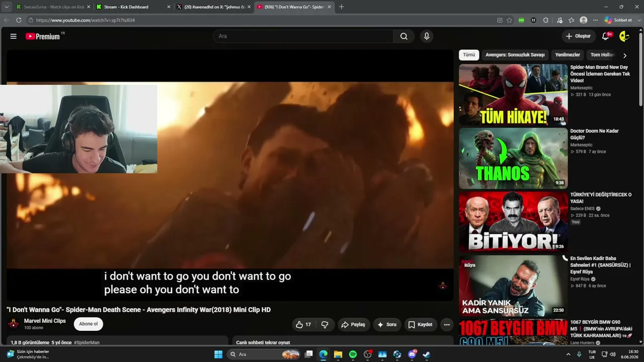The height and width of the screenshot is (362, 644).
Task: Open the YouTube account avatar menu
Action: [x=624, y=36]
